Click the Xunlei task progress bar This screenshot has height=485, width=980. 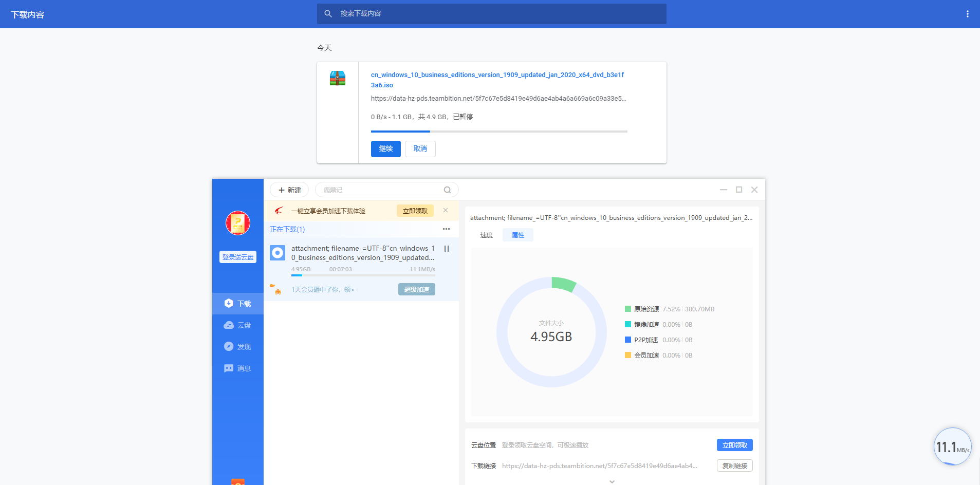[363, 275]
